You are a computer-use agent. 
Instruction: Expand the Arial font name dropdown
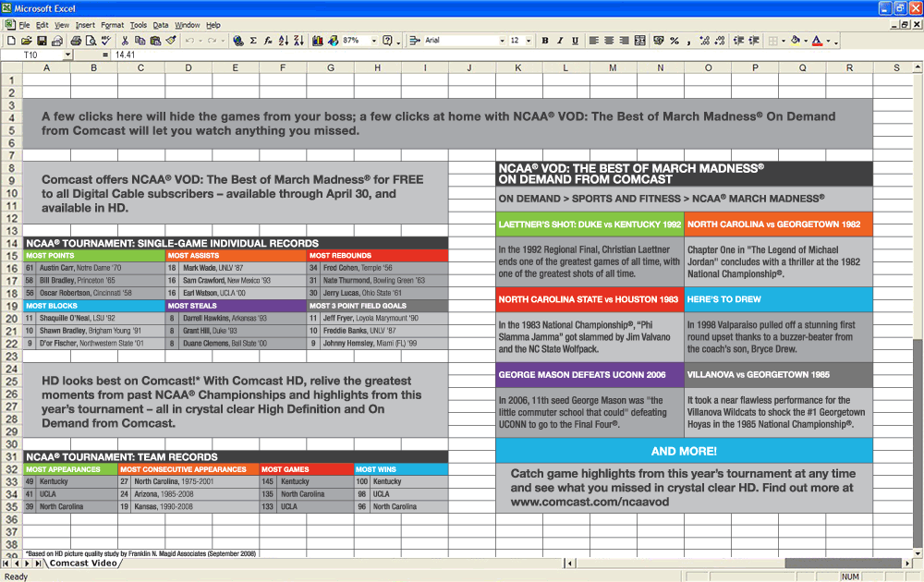[502, 41]
